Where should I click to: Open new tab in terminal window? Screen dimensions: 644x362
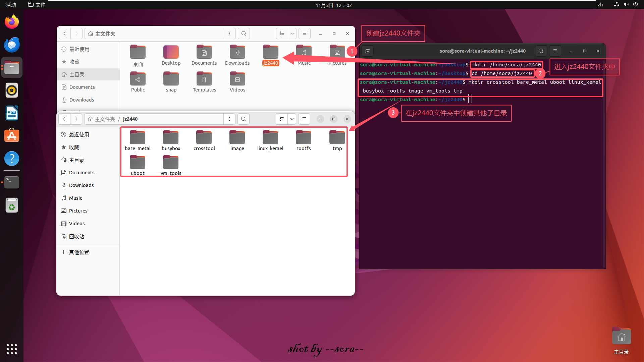point(368,51)
